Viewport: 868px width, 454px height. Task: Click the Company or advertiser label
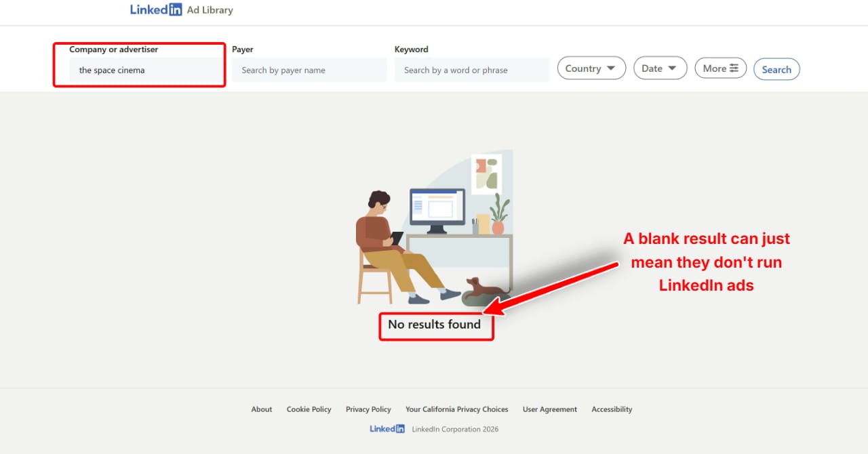click(x=114, y=49)
